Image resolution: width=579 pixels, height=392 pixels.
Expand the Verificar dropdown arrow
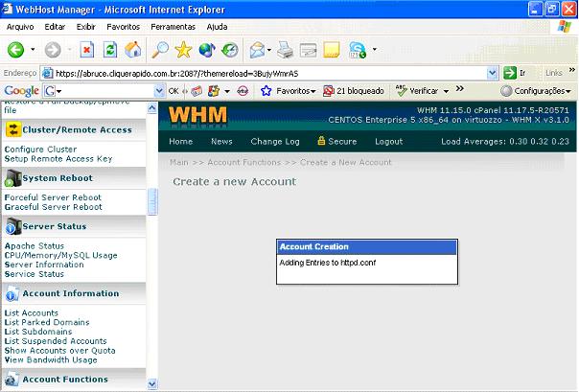point(446,91)
